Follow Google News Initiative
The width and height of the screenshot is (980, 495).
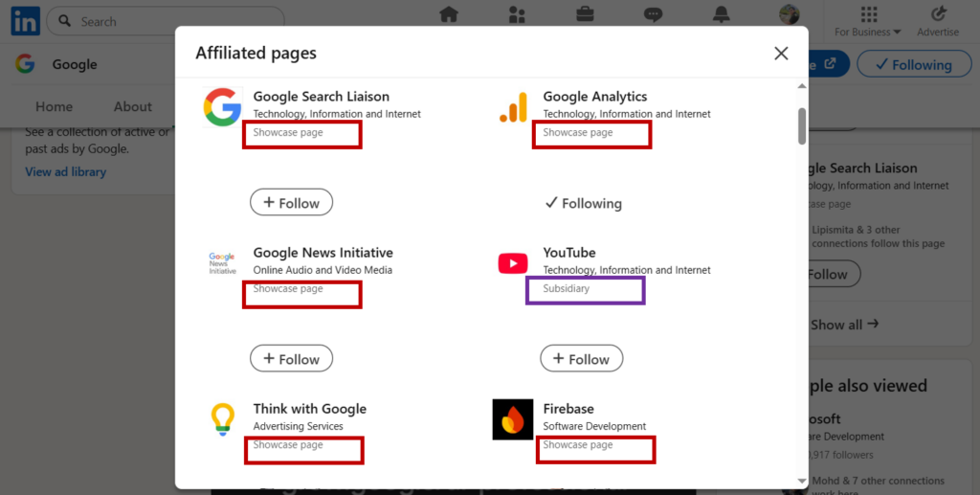point(291,359)
